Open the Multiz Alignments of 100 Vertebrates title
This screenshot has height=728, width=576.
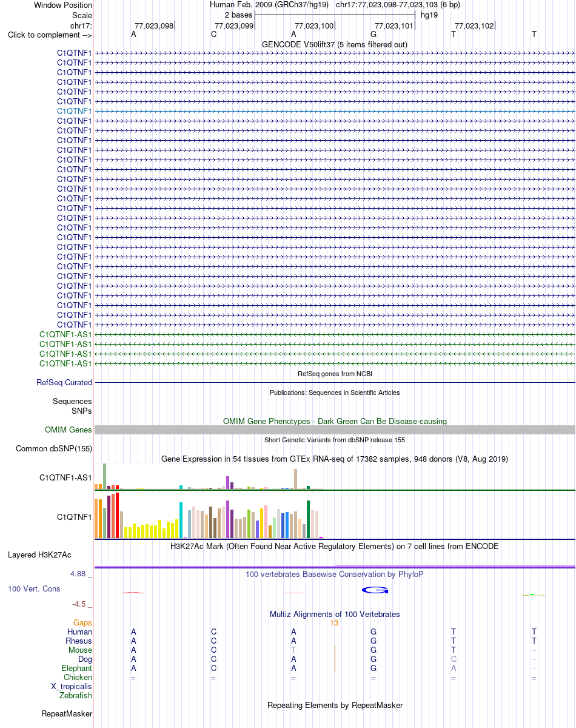coord(335,615)
